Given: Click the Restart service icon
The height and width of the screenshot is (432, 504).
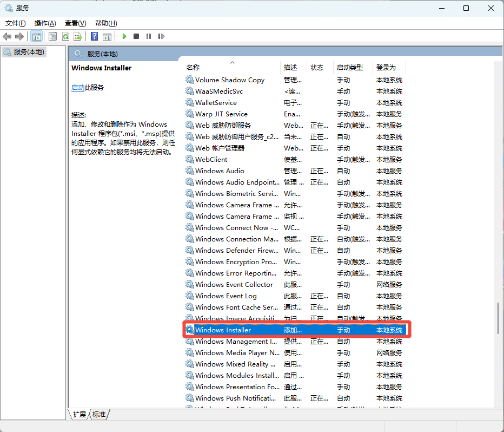Looking at the screenshot, I should 161,36.
